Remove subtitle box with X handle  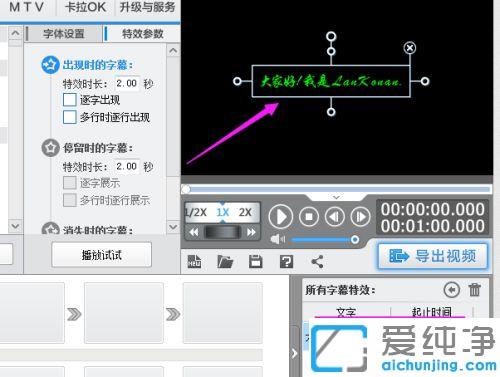(410, 48)
